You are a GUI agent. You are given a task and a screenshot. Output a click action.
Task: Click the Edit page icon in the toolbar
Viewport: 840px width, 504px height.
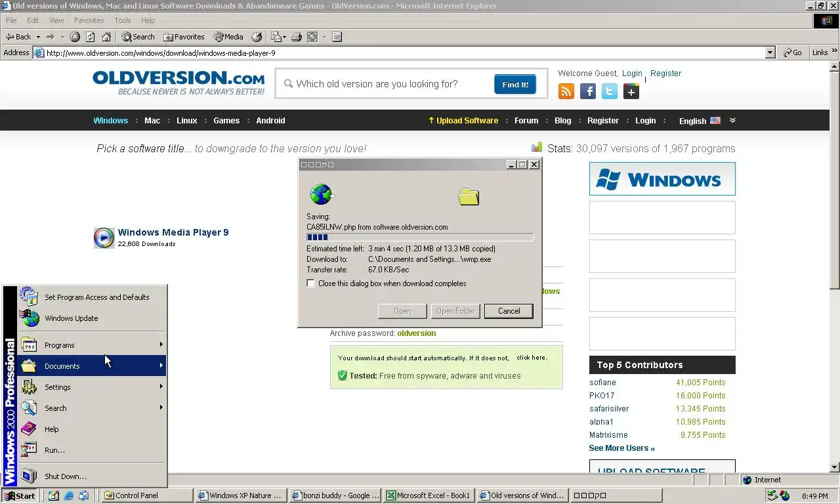(312, 37)
